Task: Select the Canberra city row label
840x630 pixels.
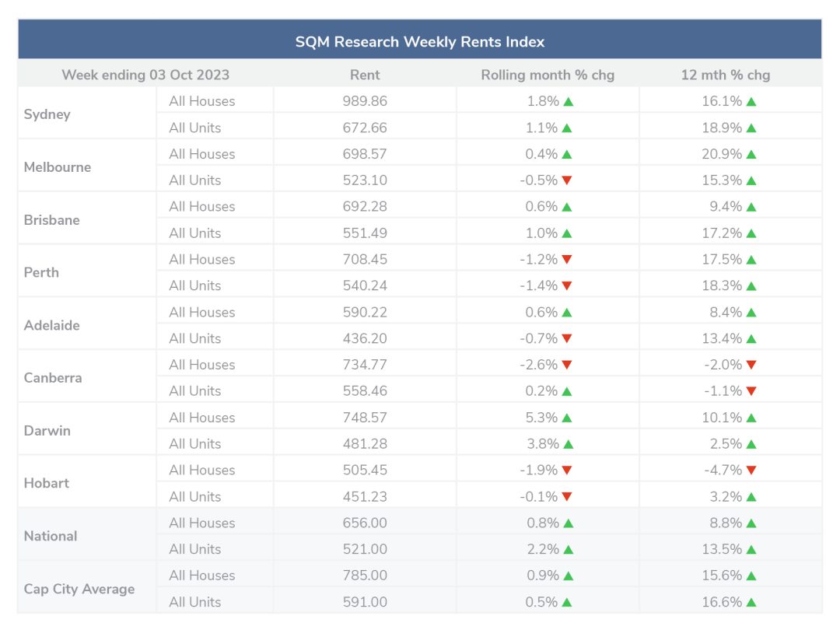Action: pos(53,378)
